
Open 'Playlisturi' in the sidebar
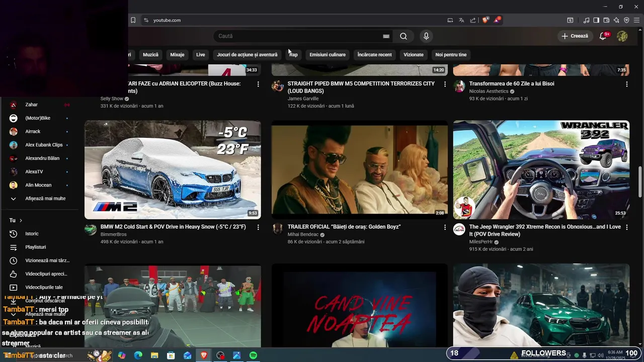(40, 247)
